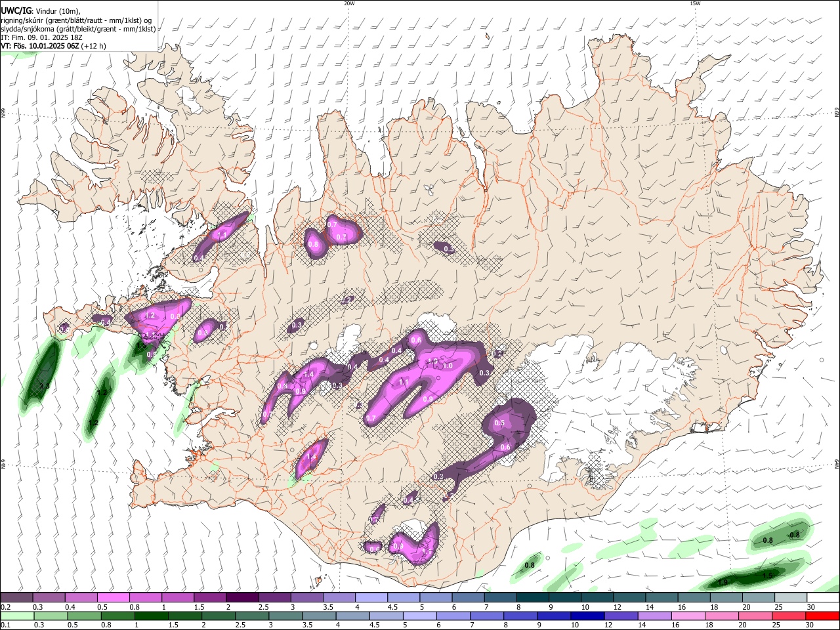Click darkest green lower swatch between 1 and 1.5
Screen dimensions: 840x630
[x=151, y=616]
